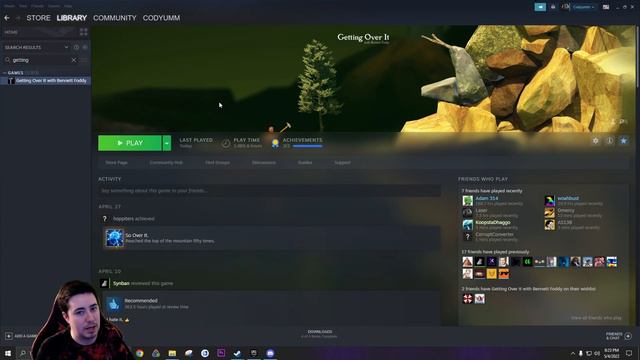This screenshot has height=360, width=640.
Task: Clear the library search with X
Action: tap(74, 60)
